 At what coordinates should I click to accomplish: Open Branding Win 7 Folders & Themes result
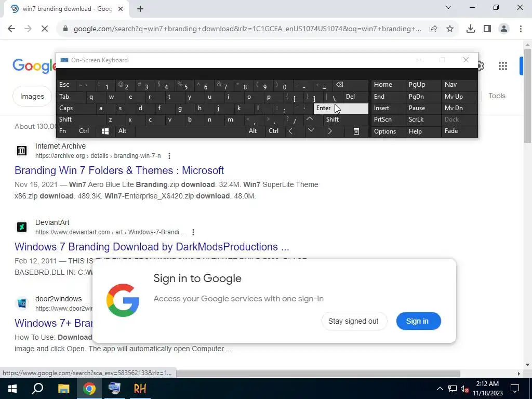point(119,170)
